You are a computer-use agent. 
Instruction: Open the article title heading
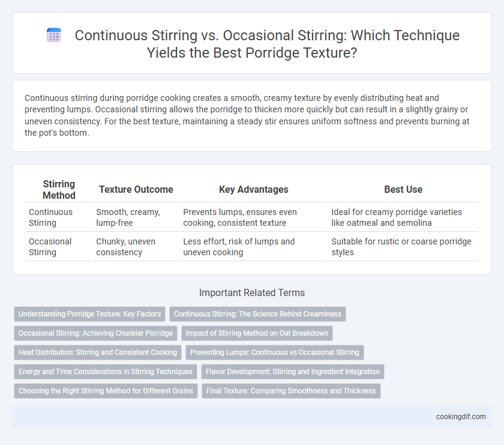pos(267,44)
